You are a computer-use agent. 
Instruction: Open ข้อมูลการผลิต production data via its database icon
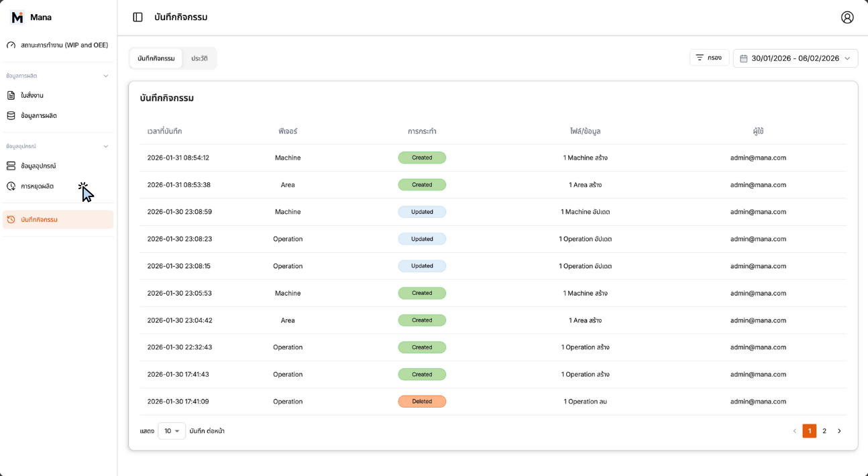coord(11,115)
